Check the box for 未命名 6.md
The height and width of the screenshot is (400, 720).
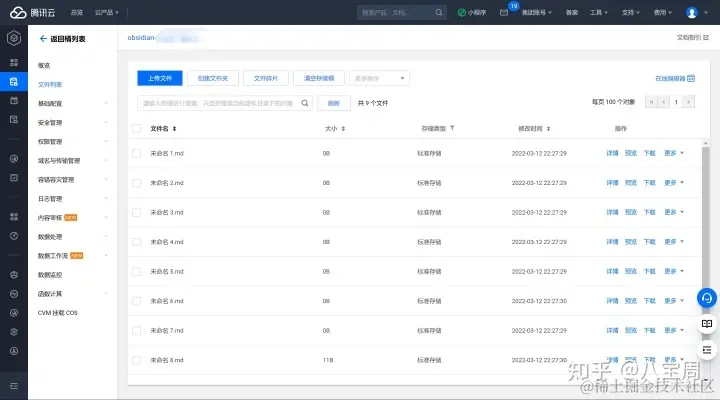tap(136, 301)
